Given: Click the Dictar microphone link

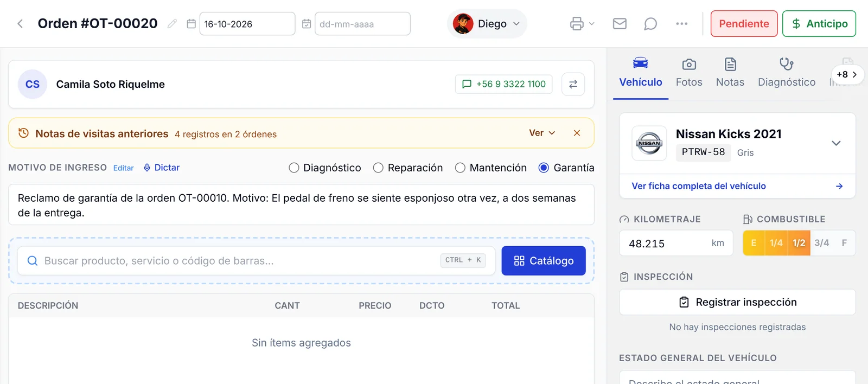Looking at the screenshot, I should (161, 168).
